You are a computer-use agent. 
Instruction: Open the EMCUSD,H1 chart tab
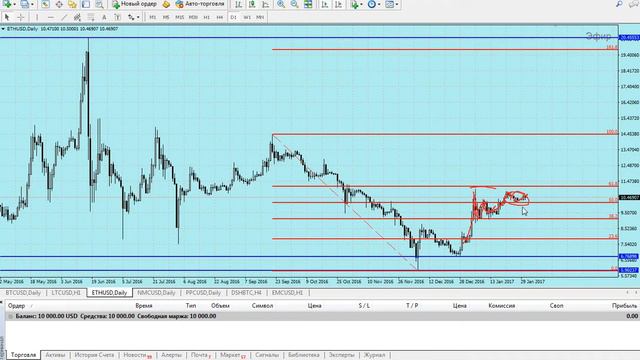click(287, 293)
